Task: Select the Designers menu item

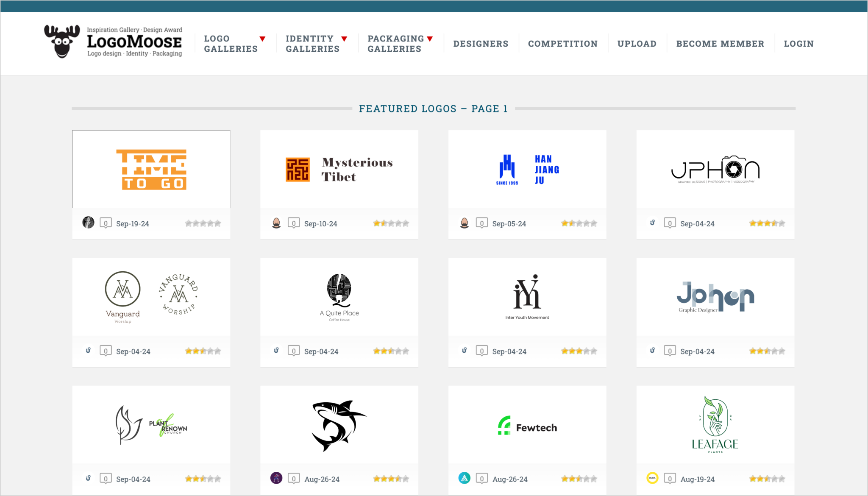Action: tap(481, 43)
